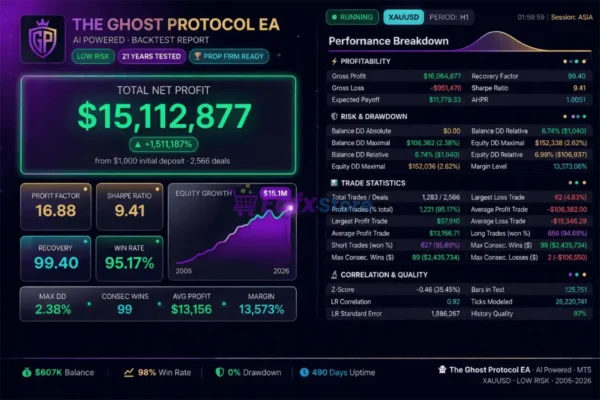Click the 2005 start year on equity chart
The width and height of the screenshot is (600, 400).
click(x=184, y=271)
